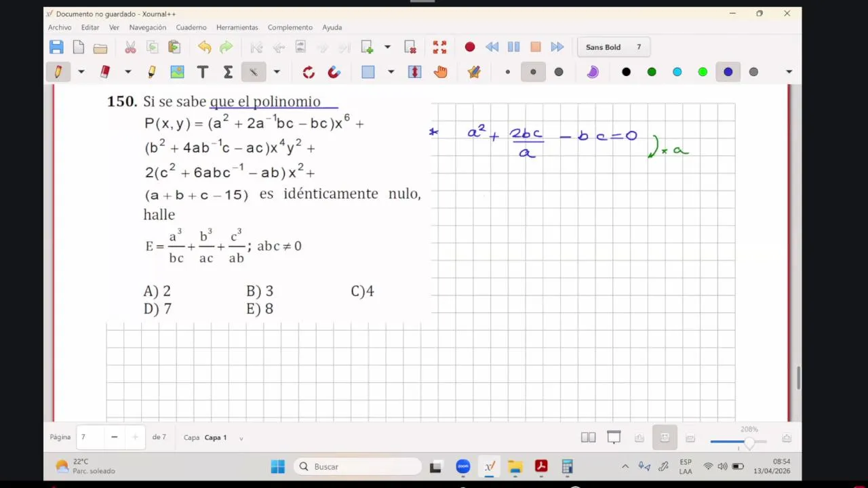Activate the laser pointer tool
The width and height of the screenshot is (868, 488).
(254, 72)
